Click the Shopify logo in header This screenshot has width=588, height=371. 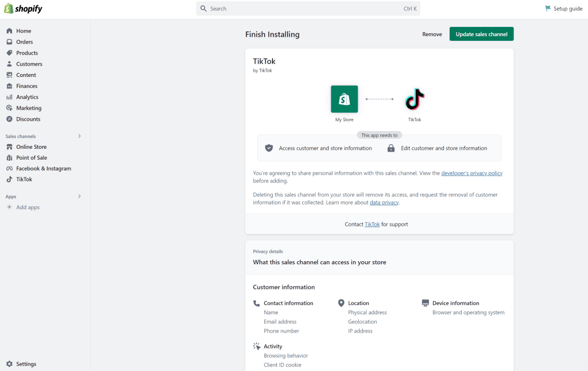click(x=23, y=9)
